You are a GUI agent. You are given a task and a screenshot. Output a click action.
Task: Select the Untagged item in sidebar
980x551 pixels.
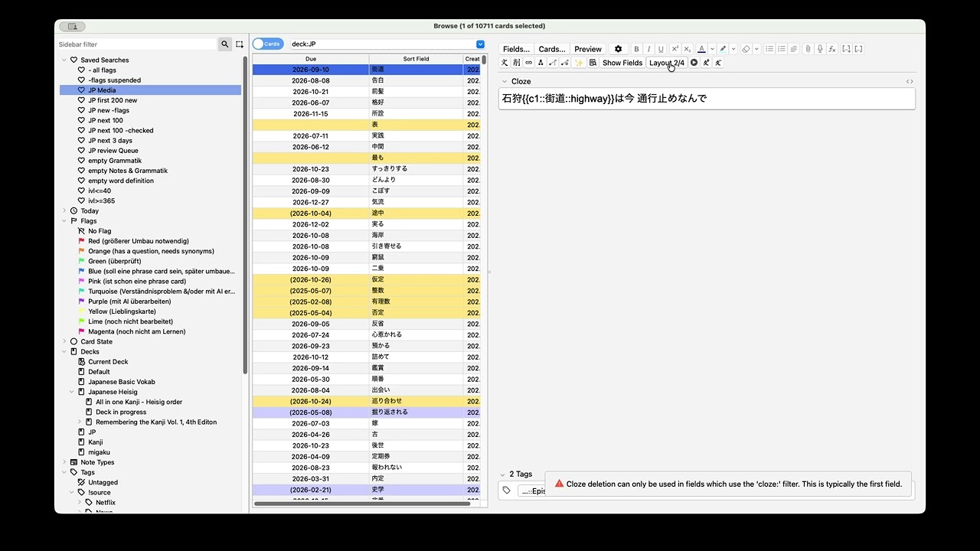[x=103, y=483]
